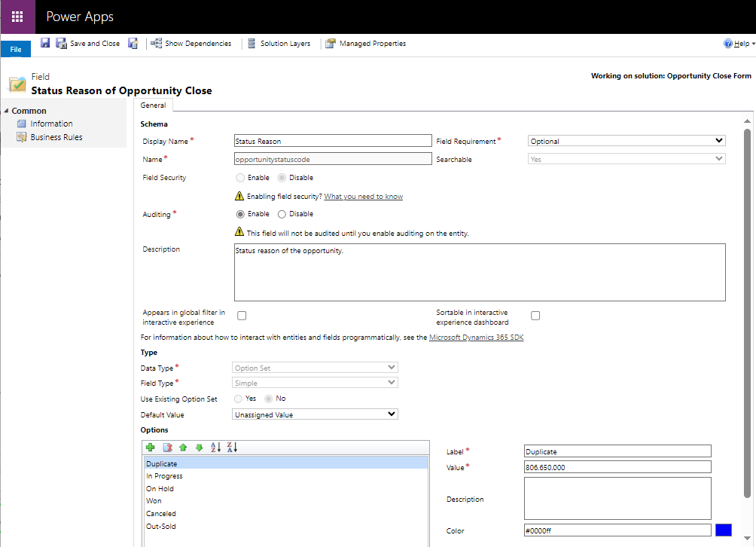756x547 pixels.
Task: Open the Microsoft Dynamics 365 SDK link
Action: click(477, 338)
